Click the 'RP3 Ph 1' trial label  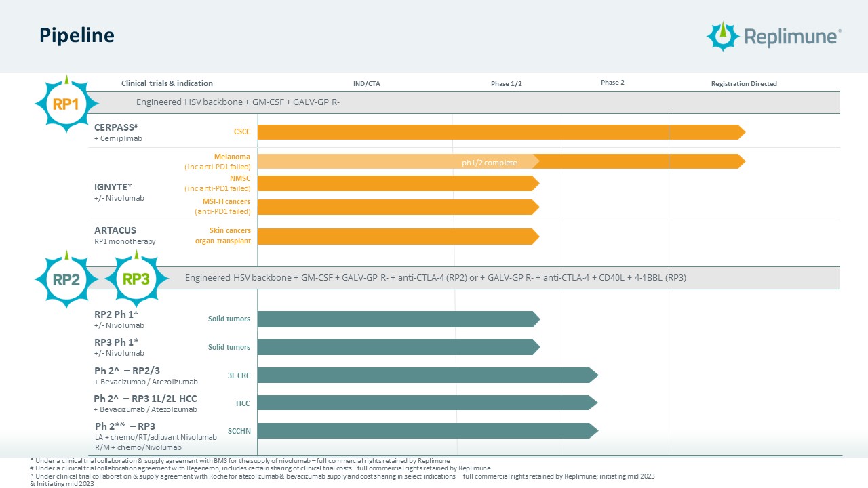coord(116,342)
